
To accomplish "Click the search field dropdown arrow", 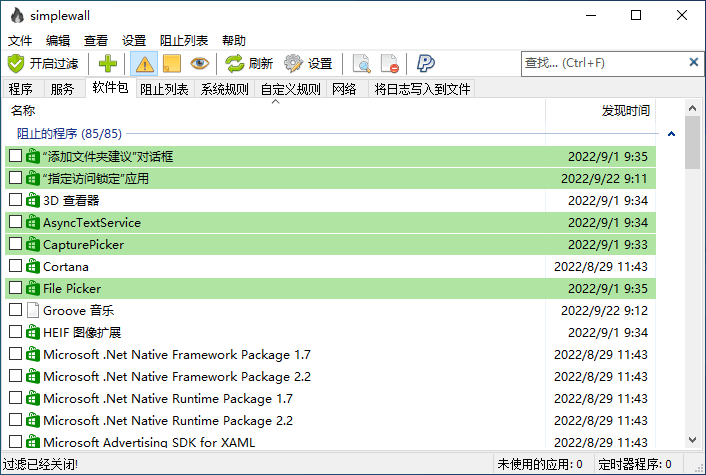I will tap(693, 63).
